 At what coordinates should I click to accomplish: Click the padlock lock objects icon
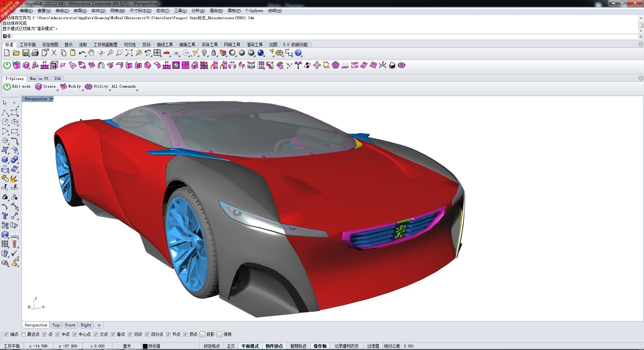tap(214, 53)
